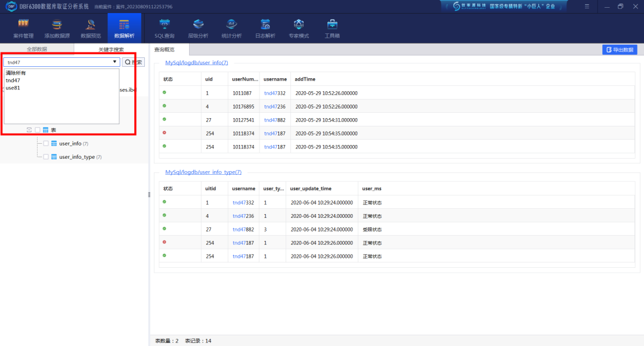Click tnd47236 username in user_info table
The width and height of the screenshot is (644, 346).
pos(274,107)
